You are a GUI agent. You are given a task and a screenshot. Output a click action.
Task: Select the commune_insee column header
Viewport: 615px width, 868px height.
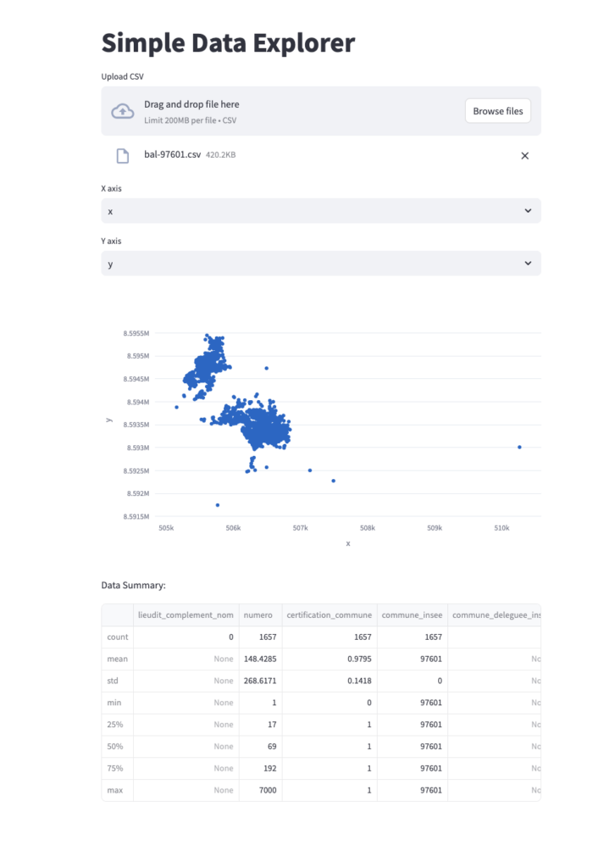tap(413, 615)
